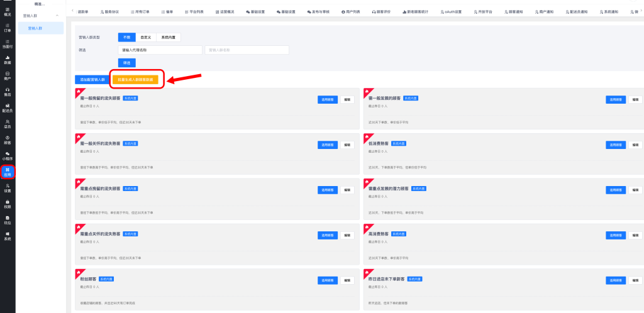Go to 商户 in the sidebar
This screenshot has width=644, height=313.
[x=8, y=76]
